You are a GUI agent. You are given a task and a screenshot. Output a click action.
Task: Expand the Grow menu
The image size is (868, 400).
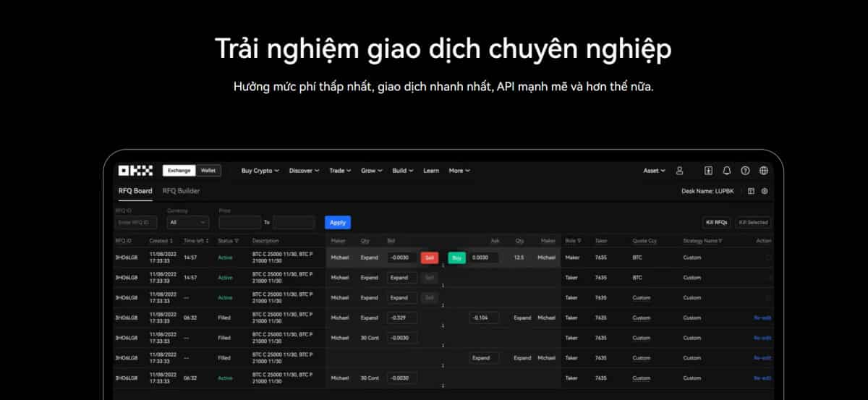(x=371, y=171)
